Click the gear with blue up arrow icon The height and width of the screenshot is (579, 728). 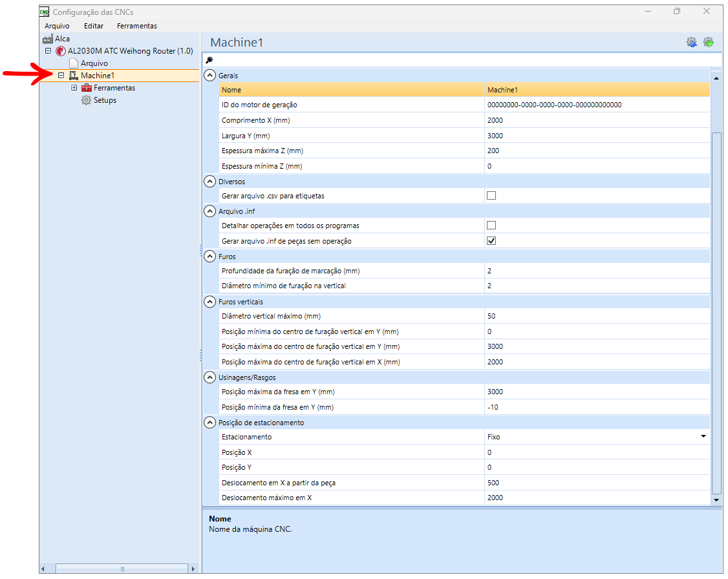click(692, 43)
